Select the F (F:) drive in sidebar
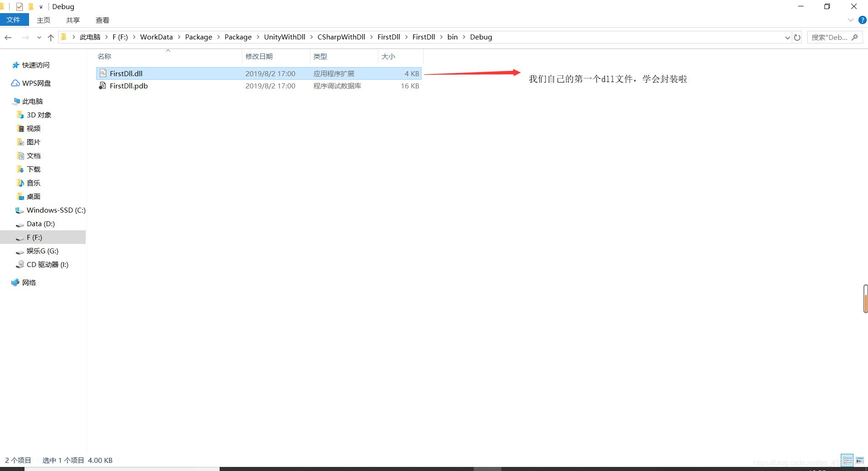The image size is (868, 471). [x=43, y=237]
